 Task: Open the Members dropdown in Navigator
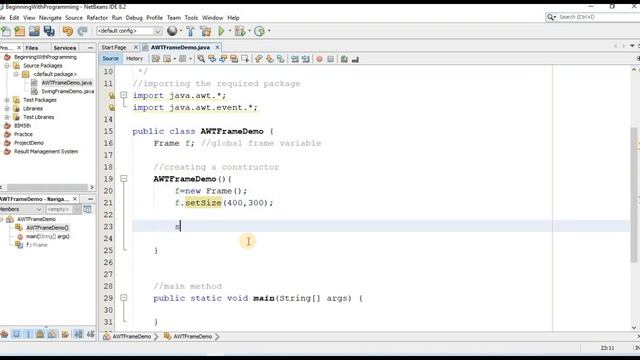[21, 209]
